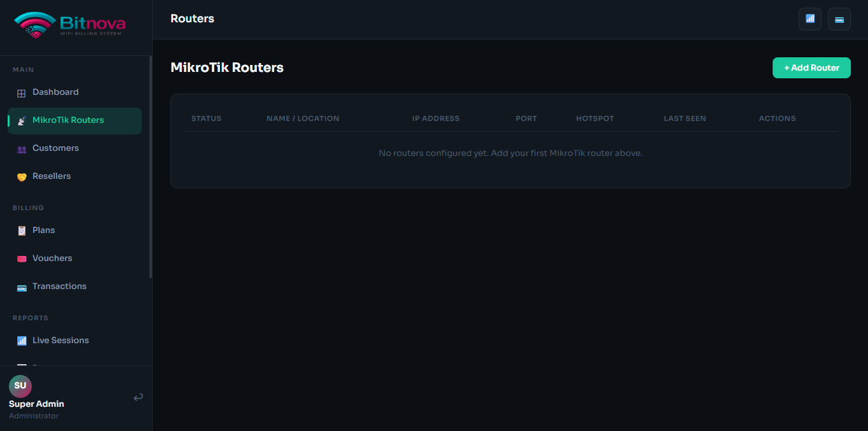Click the REPORTS section label
This screenshot has height=431, width=868.
[31, 318]
